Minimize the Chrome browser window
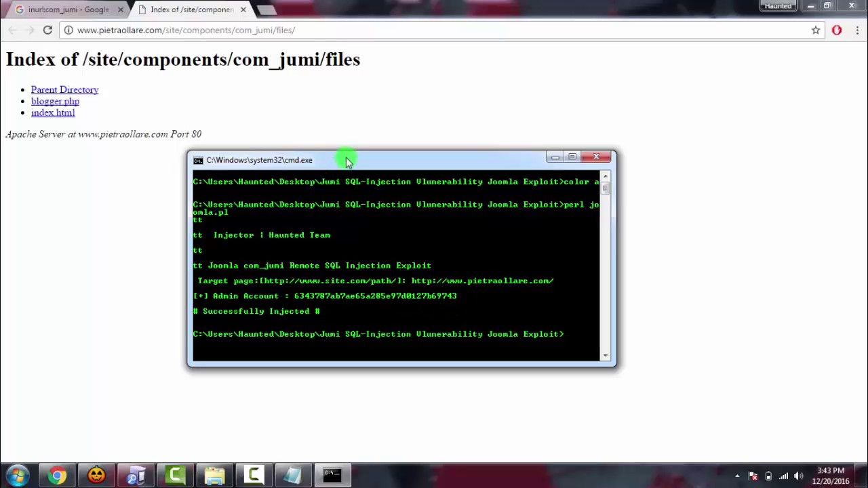This screenshot has height=488, width=868. (811, 6)
